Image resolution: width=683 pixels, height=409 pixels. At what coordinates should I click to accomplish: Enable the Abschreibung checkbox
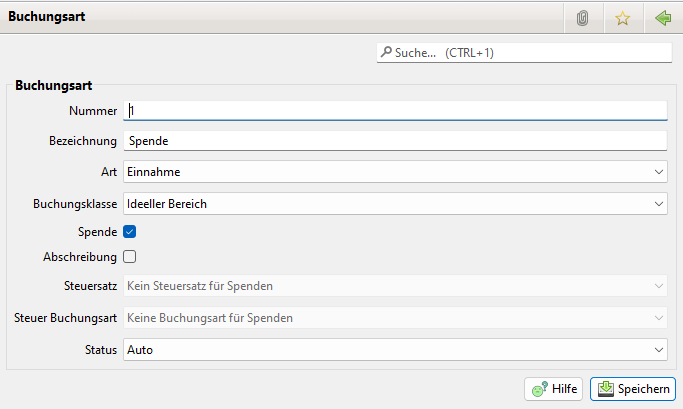pos(130,256)
